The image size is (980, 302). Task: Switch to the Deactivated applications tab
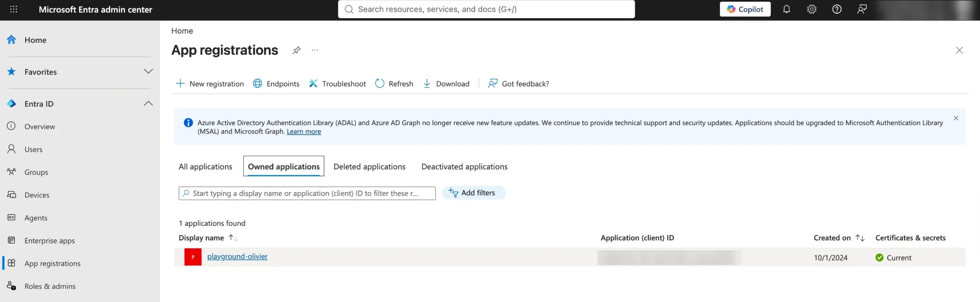(464, 167)
